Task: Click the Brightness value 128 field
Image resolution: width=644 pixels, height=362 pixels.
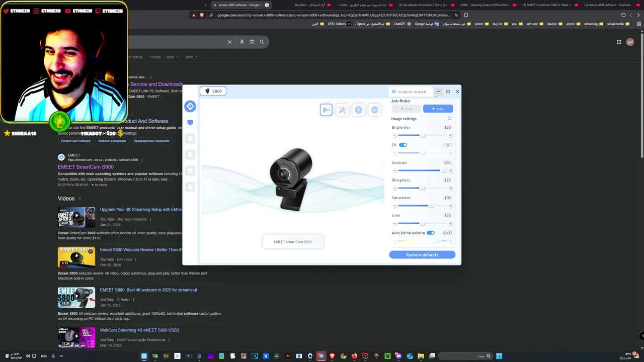Action: point(447,127)
